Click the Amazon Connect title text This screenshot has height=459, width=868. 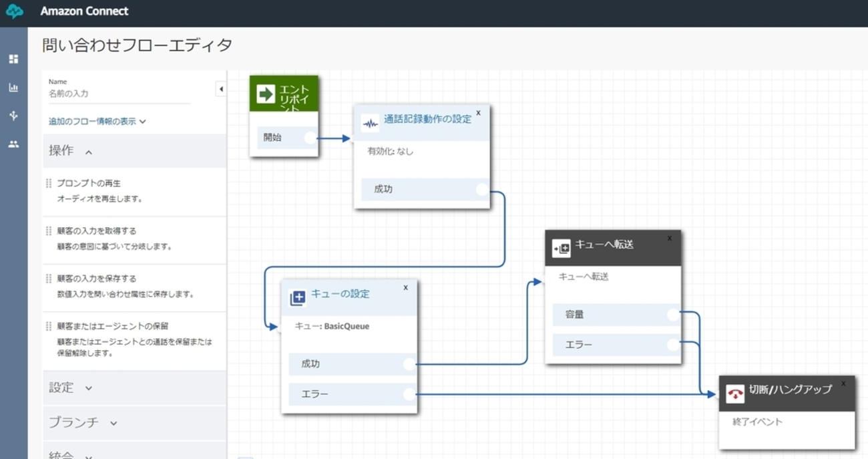click(84, 11)
